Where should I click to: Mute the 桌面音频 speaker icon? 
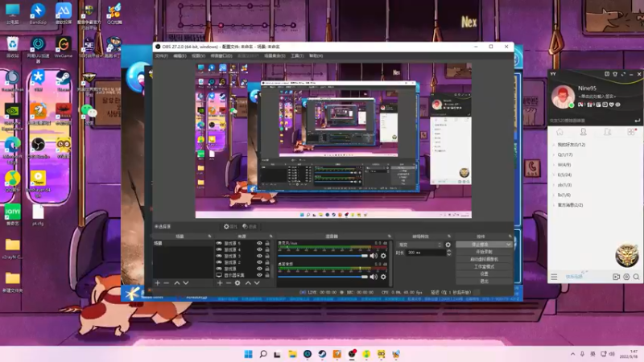pos(374,277)
